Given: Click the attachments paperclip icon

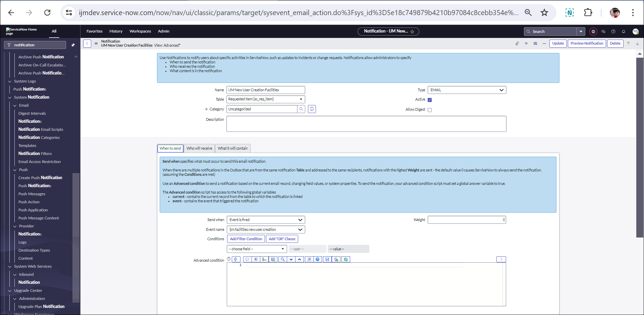Looking at the screenshot, I should pyautogui.click(x=517, y=44).
